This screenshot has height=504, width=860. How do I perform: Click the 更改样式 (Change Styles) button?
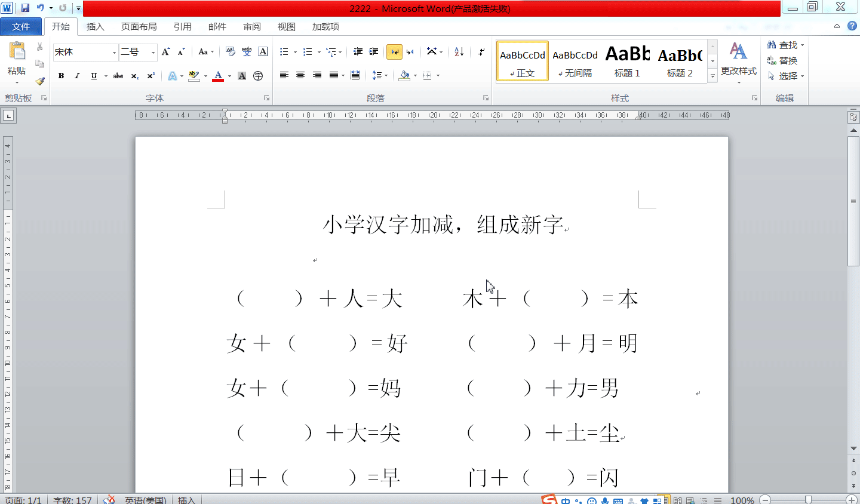pos(739,60)
